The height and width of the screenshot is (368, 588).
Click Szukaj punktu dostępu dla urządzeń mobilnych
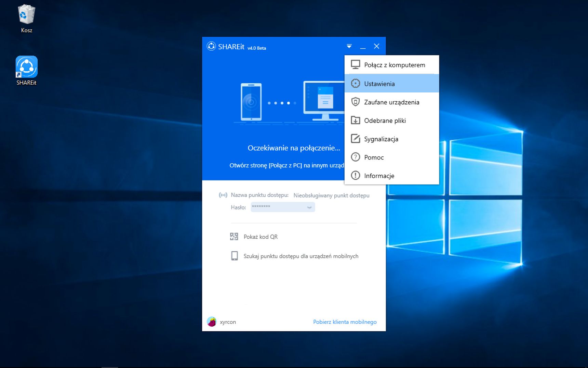[301, 256]
